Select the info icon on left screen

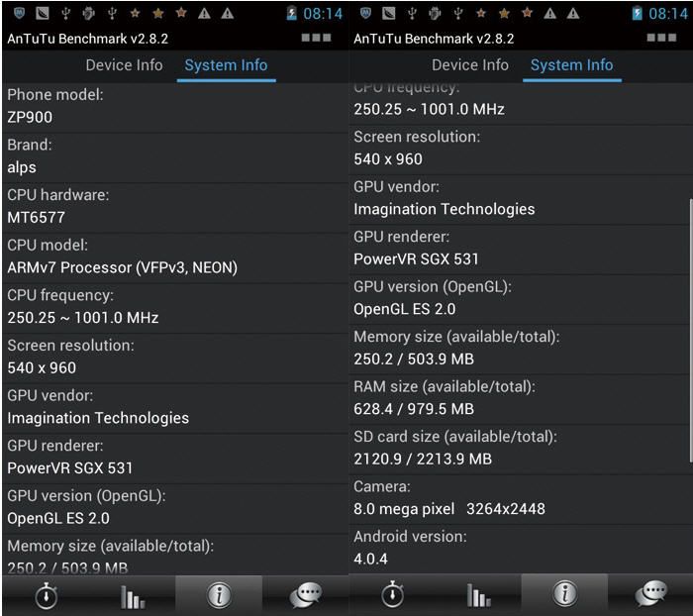point(219,595)
